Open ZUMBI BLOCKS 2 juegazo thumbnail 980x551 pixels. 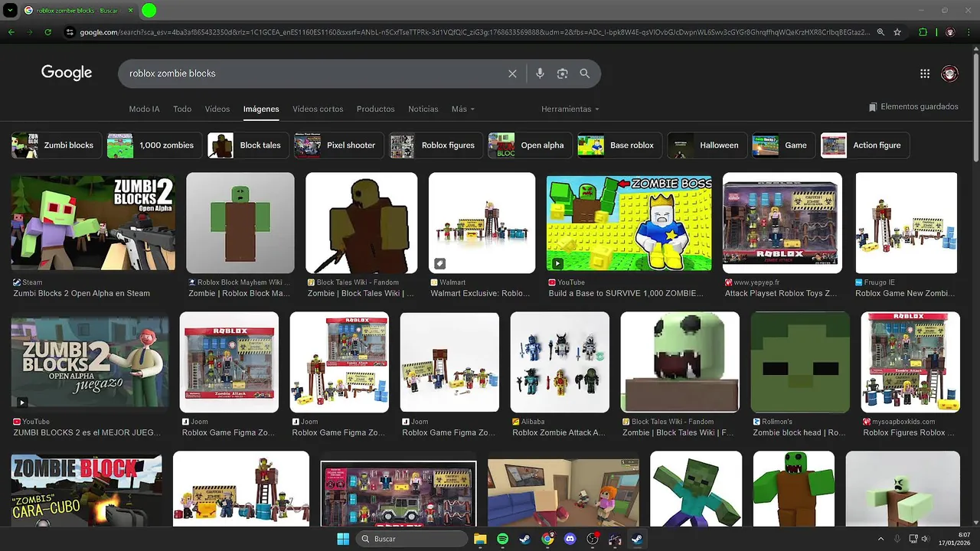click(x=90, y=361)
